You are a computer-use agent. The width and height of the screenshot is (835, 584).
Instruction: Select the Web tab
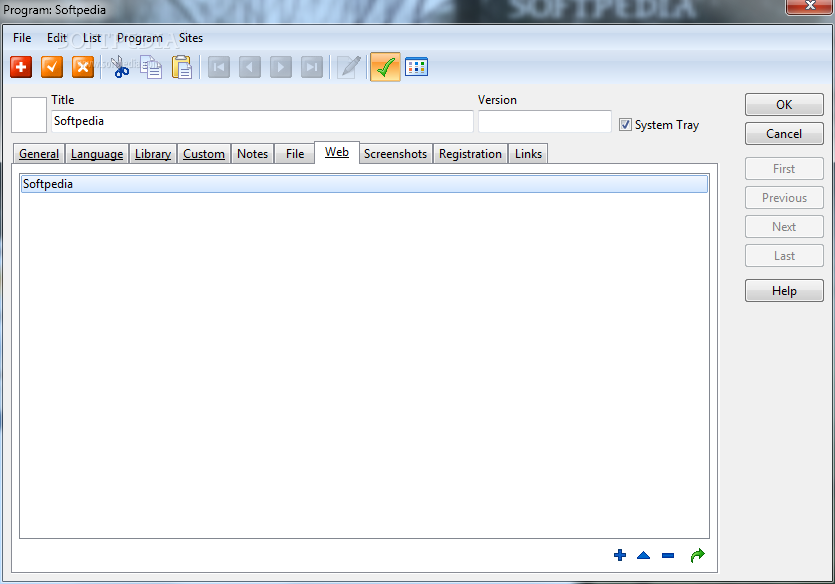pos(337,152)
